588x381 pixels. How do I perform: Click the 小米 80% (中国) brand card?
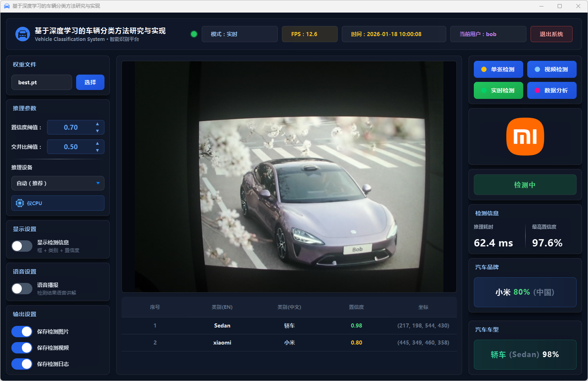525,292
